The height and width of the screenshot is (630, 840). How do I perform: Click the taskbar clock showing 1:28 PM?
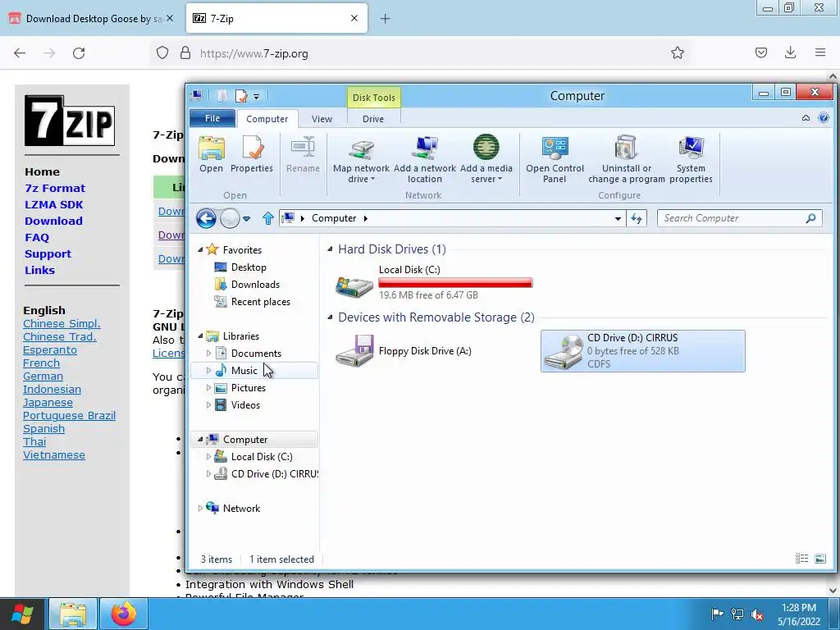799,614
